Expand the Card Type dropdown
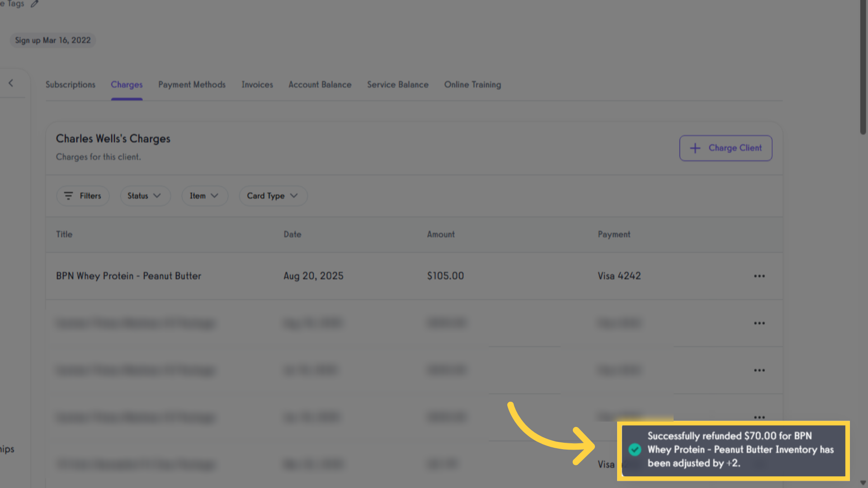The height and width of the screenshot is (488, 868). pos(273,196)
